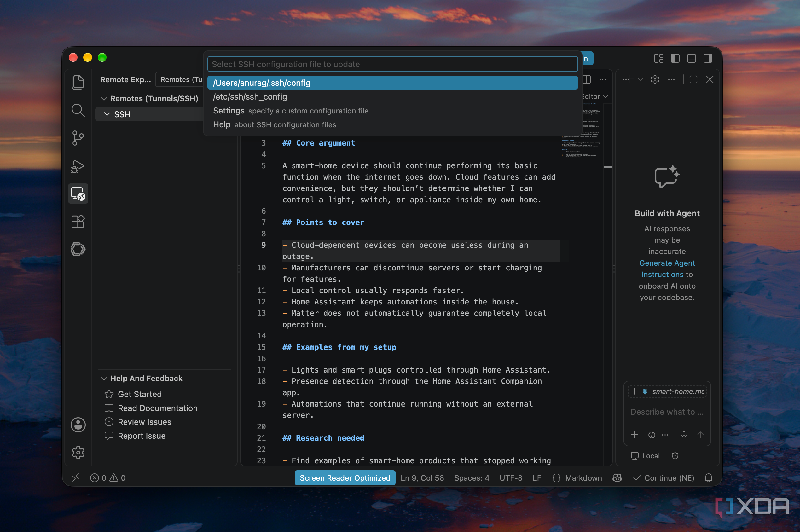Viewport: 800px width, 532px height.
Task: Toggle Screen Reader Optimized mode in the status bar
Action: coord(345,478)
